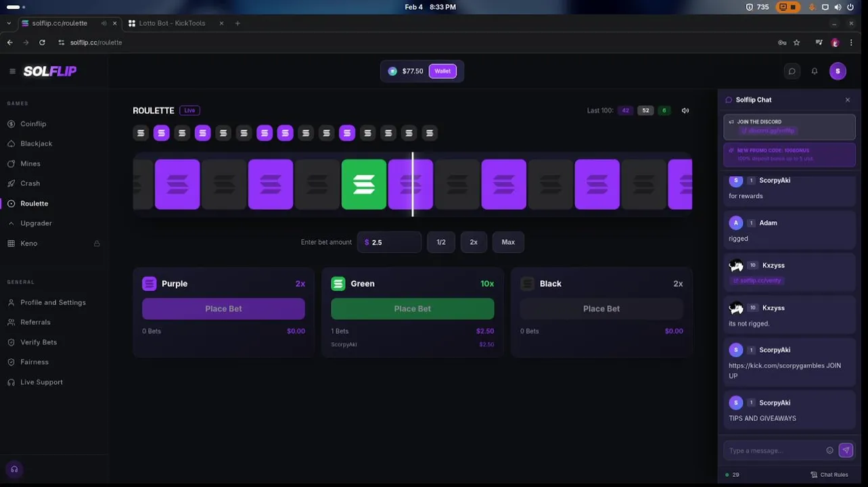Click the Keno lock icon

click(97, 243)
